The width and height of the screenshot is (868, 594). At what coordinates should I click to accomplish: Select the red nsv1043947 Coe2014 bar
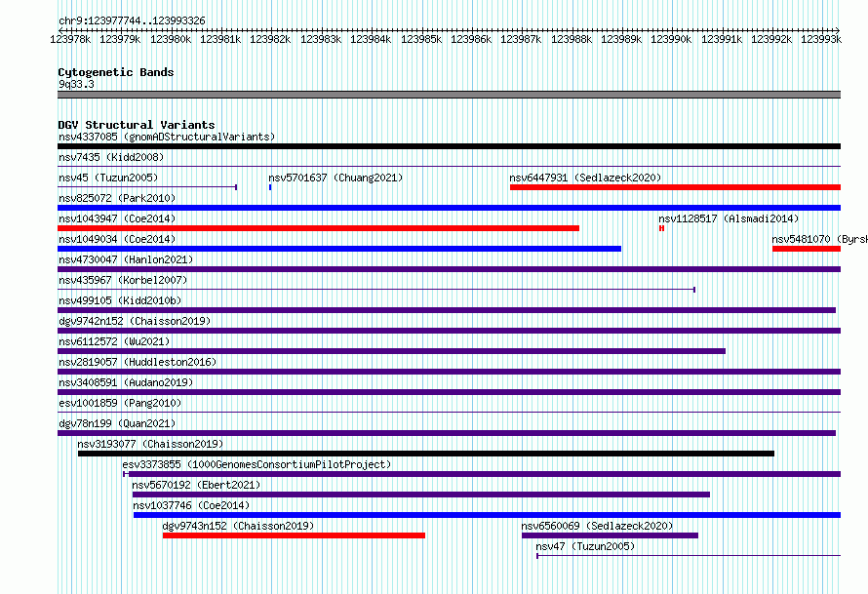coord(318,228)
